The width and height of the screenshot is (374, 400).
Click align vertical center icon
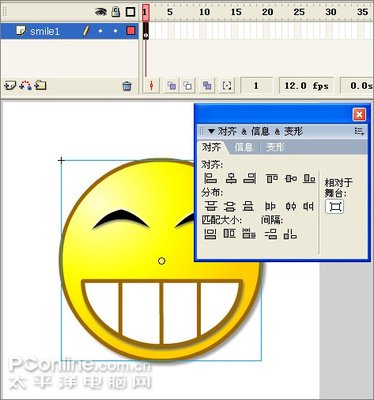pos(291,178)
